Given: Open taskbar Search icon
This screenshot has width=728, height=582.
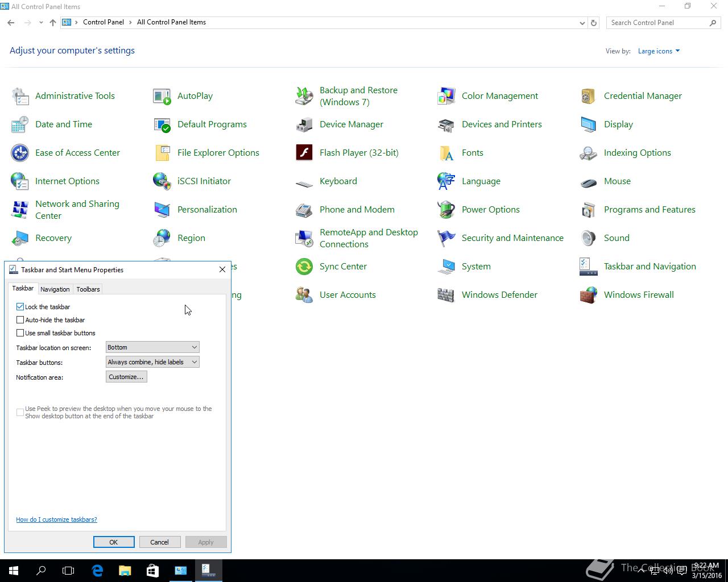Looking at the screenshot, I should (41, 571).
